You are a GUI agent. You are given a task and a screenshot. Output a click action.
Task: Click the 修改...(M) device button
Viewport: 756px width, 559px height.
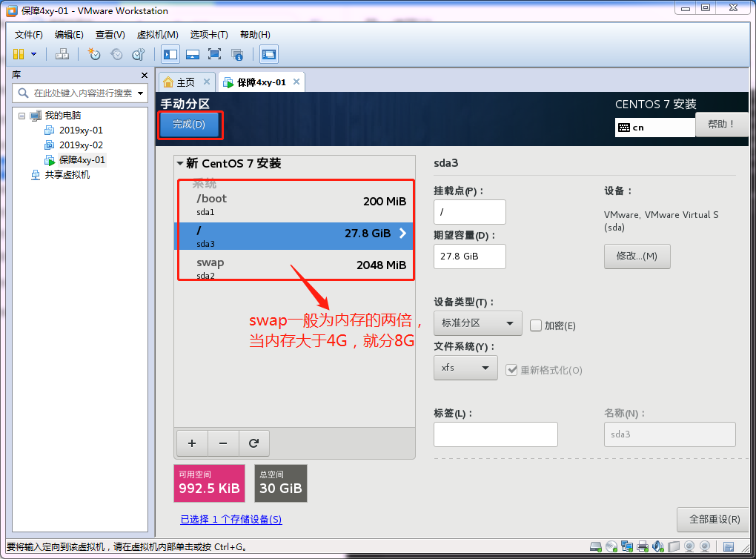click(637, 256)
